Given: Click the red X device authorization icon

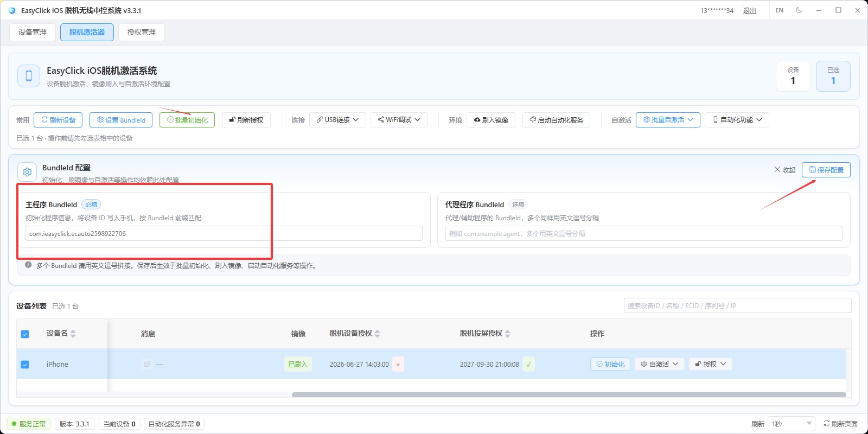Looking at the screenshot, I should tap(398, 364).
